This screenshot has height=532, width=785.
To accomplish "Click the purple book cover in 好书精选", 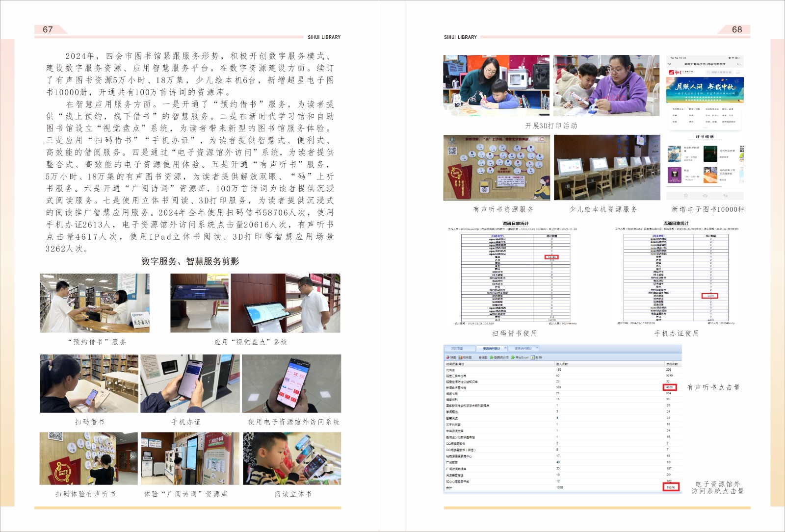I will click(674, 175).
